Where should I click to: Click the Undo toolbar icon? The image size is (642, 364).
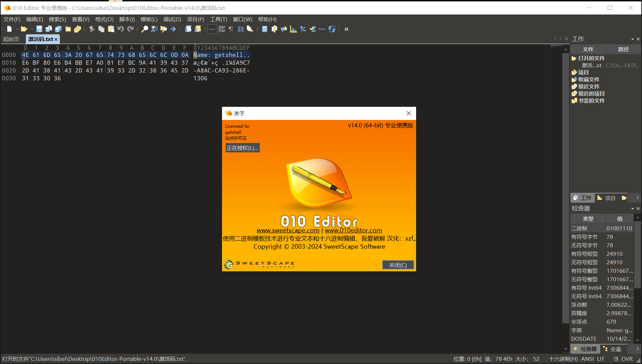pyautogui.click(x=120, y=29)
